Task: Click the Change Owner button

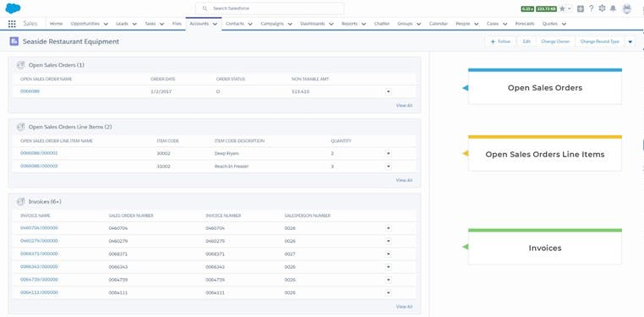Action: (x=555, y=41)
